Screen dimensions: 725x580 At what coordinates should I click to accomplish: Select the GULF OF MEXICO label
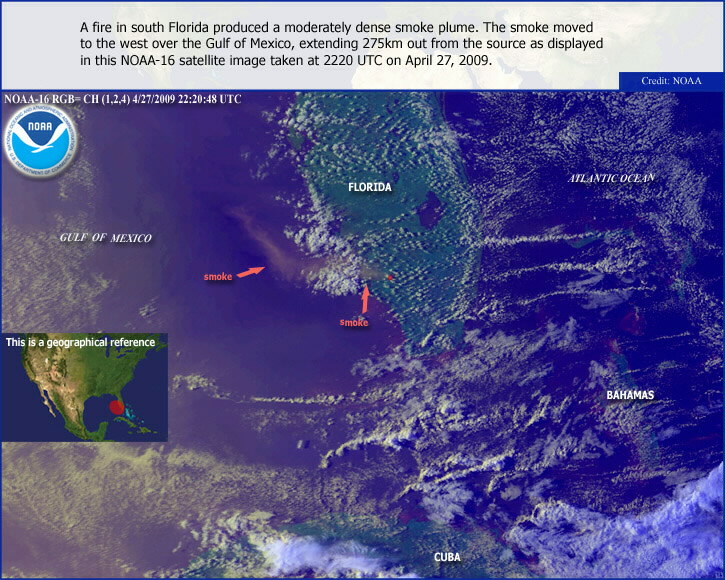[106, 238]
